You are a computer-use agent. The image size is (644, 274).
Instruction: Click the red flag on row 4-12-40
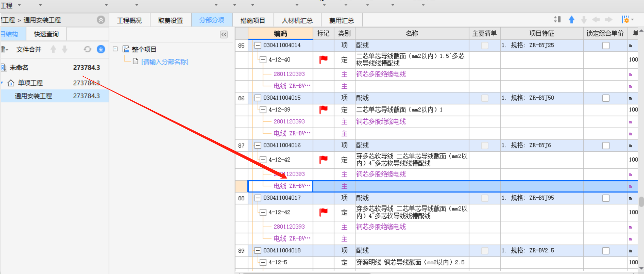click(323, 60)
